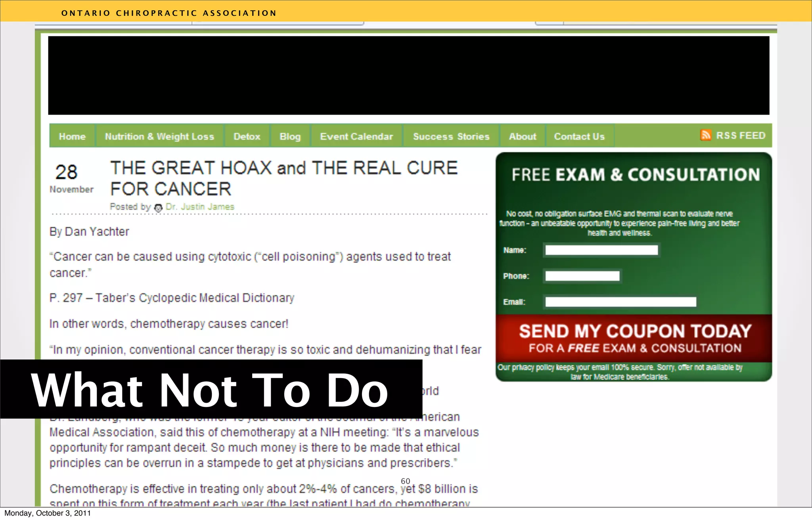The image size is (812, 520).
Task: Click the black header banner image
Action: tap(408, 75)
